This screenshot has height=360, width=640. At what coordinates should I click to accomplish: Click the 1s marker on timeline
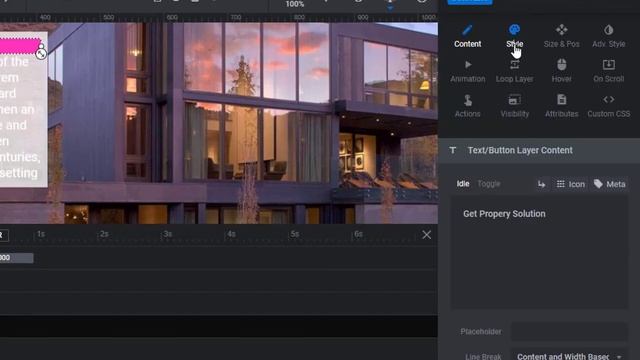[40, 234]
